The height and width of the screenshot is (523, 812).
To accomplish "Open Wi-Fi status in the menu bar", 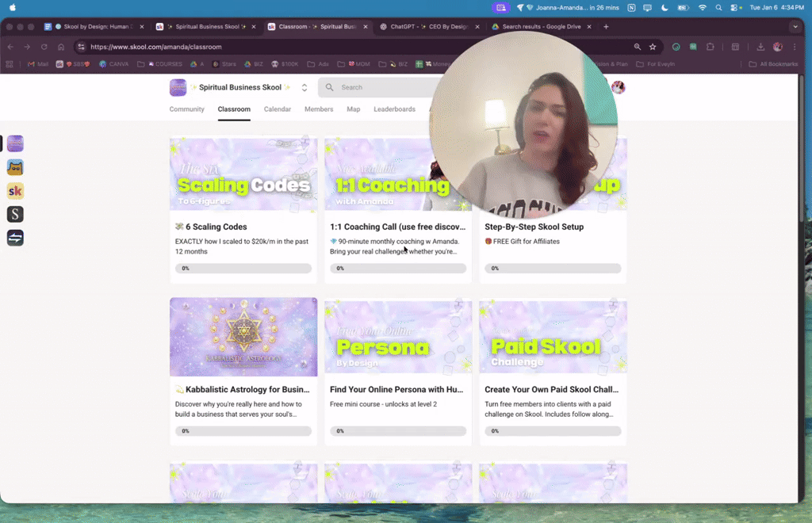I will click(703, 8).
